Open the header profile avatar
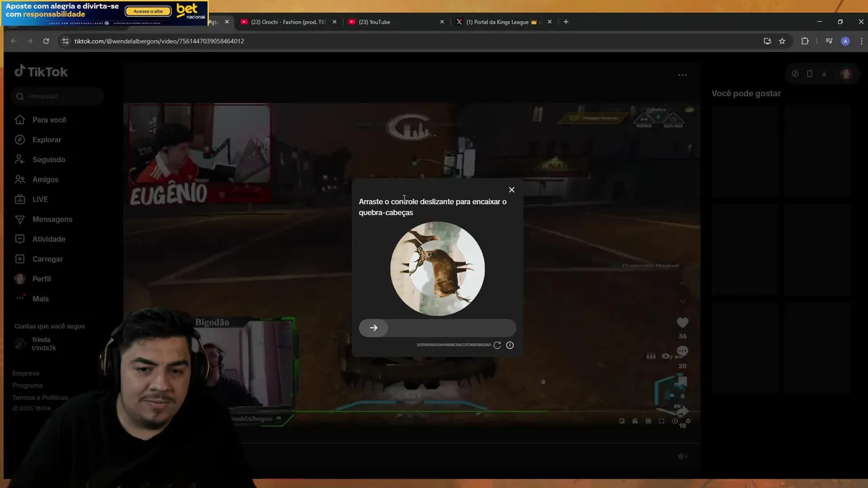Viewport: 868px width, 488px height. (845, 74)
